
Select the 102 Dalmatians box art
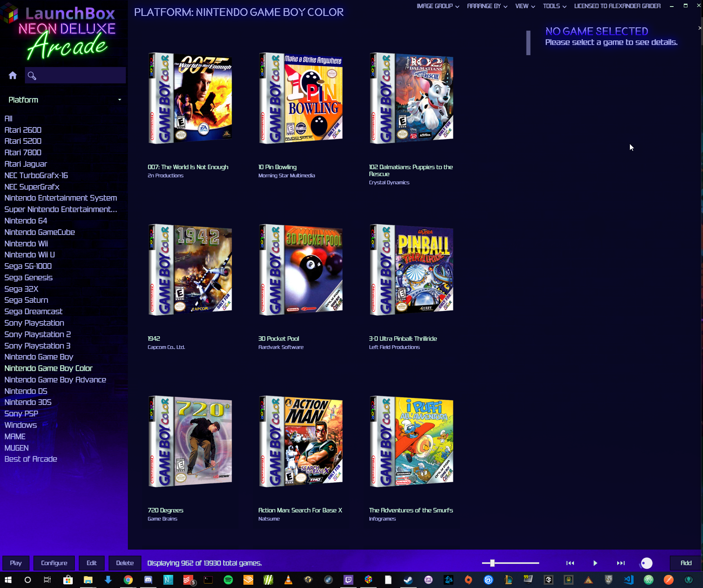pos(412,98)
